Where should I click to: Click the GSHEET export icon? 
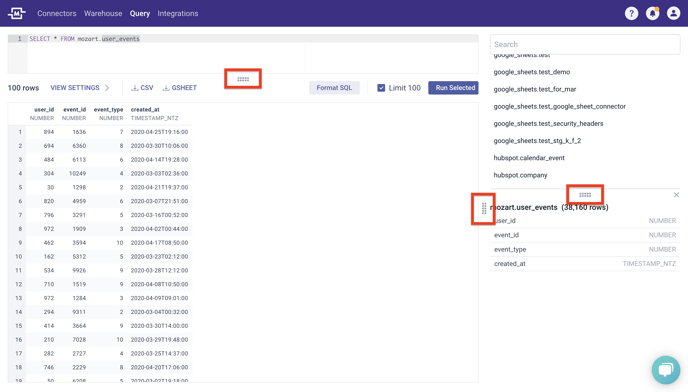[x=166, y=88]
